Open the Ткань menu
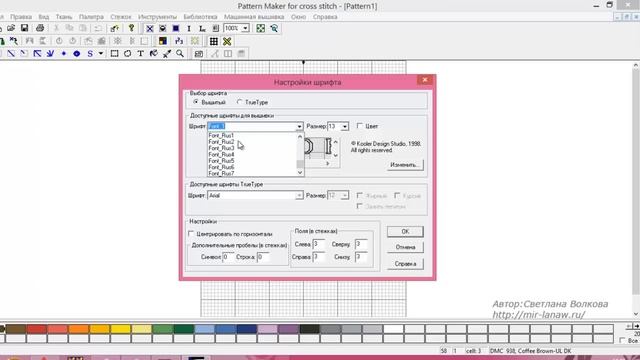 point(64,17)
